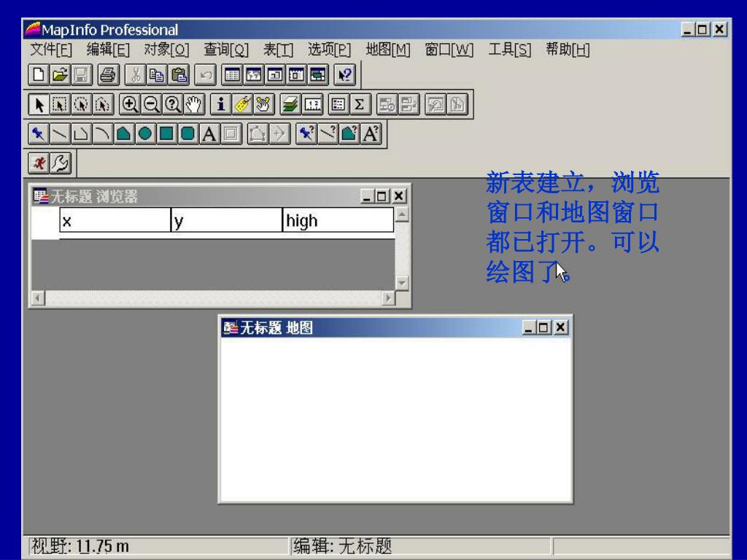This screenshot has width=747, height=560.
Task: Click the Copy icon
Action: pos(157,75)
